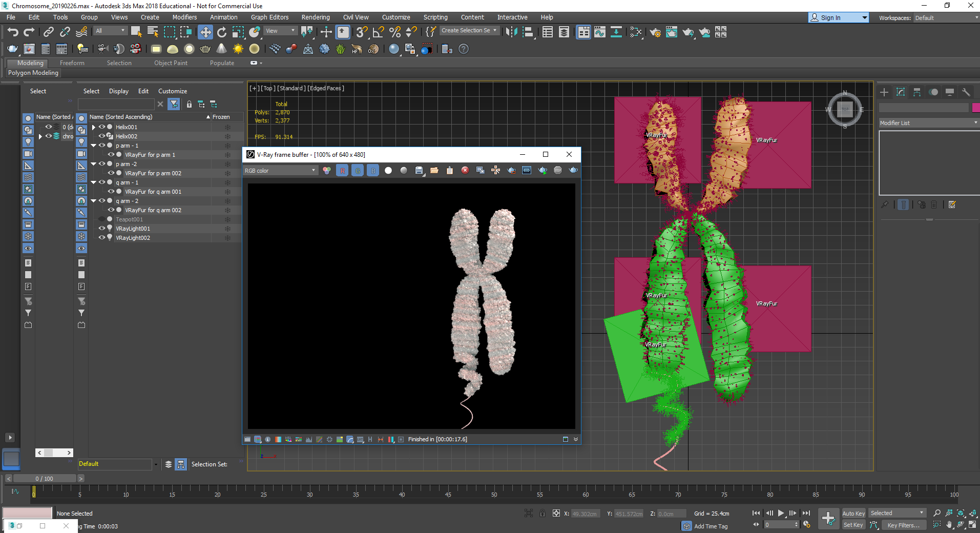
Task: Hide Helix001 using its eye icon
Action: [x=102, y=127]
